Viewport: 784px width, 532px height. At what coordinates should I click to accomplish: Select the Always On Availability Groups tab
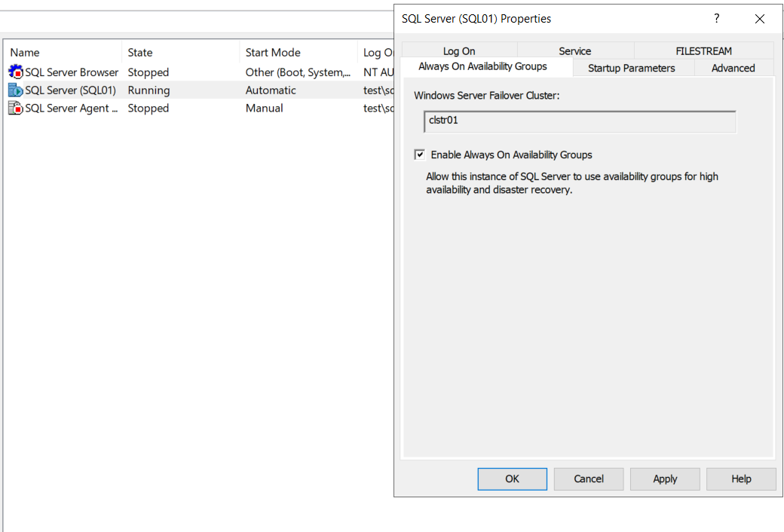[x=482, y=66]
